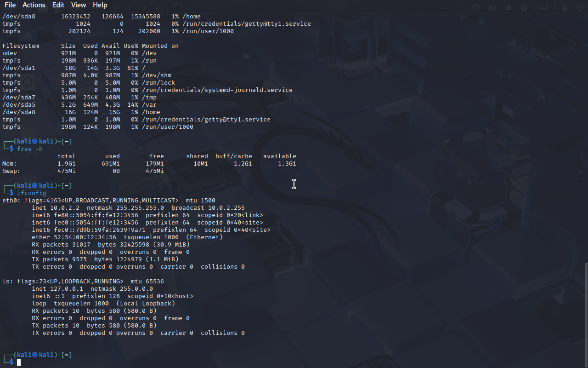Click the '/dev/sda7' filesystem entry
This screenshot has width=588, height=368.
pos(19,98)
